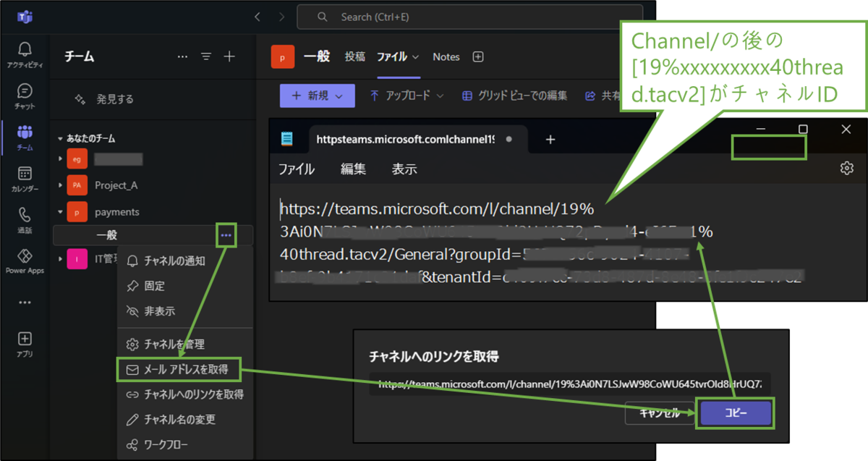Open the team list more options ellipsis
Viewport: 868px width, 461px height.
pyautogui.click(x=182, y=56)
